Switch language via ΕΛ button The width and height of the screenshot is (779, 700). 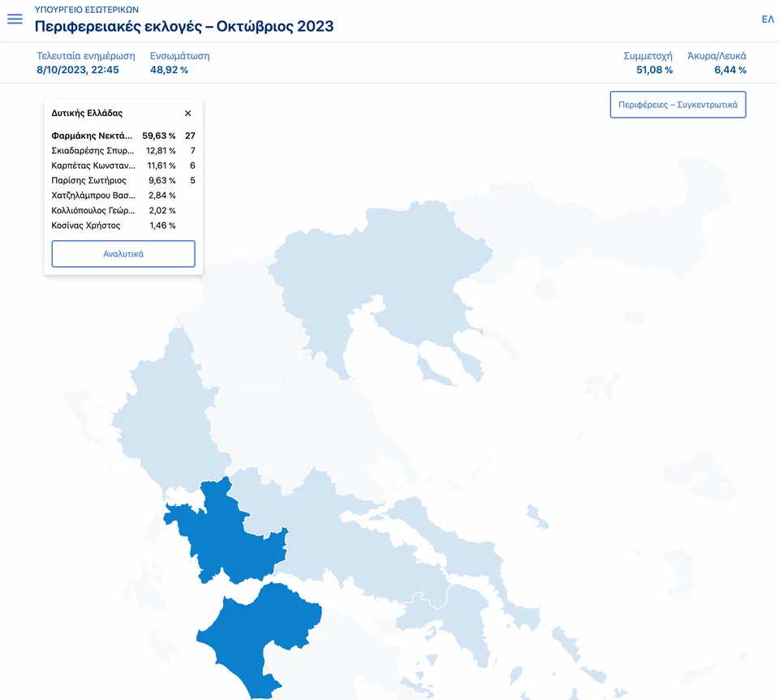pyautogui.click(x=768, y=19)
